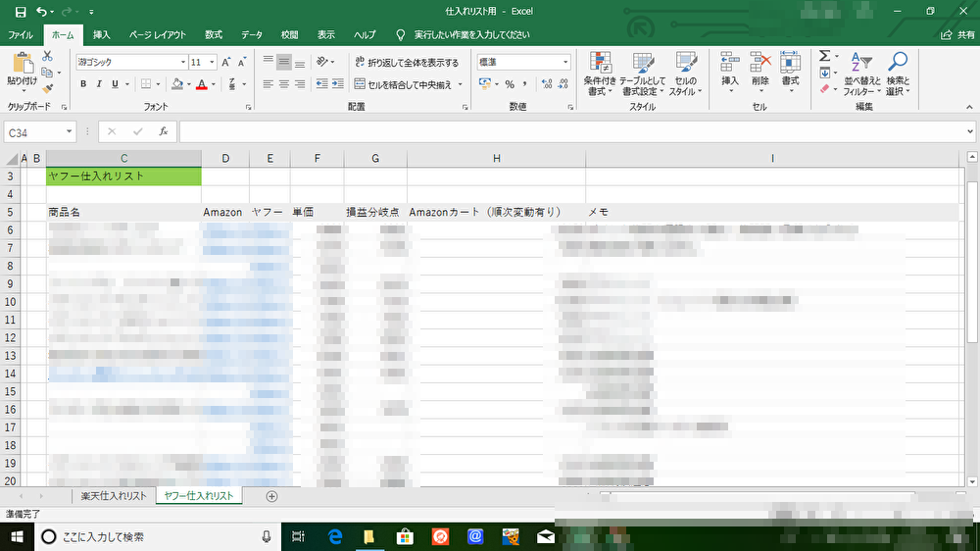Click the AutoSum sigma icon
The image size is (980, 551).
(x=824, y=56)
